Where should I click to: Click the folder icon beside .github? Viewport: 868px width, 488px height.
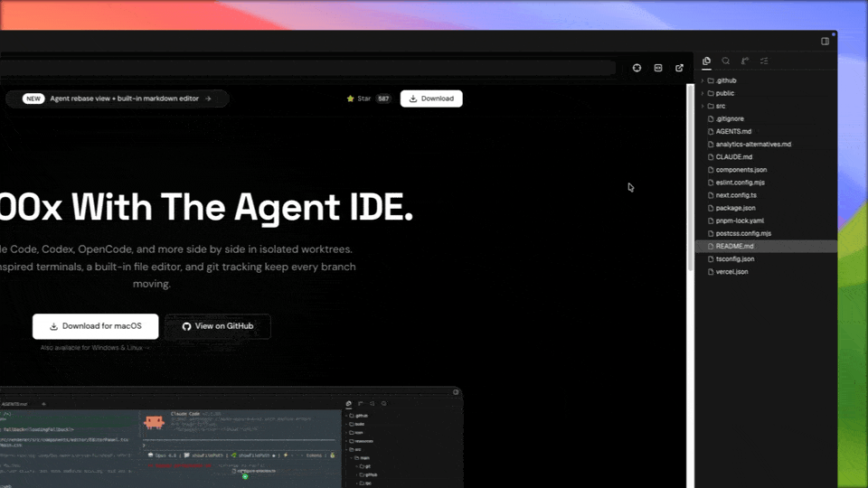(x=711, y=80)
